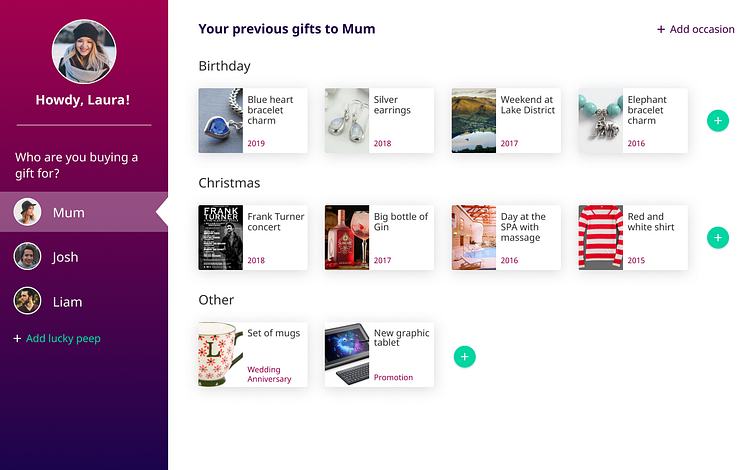Open the Red and white shirt card
The width and height of the screenshot is (752, 470).
(633, 238)
